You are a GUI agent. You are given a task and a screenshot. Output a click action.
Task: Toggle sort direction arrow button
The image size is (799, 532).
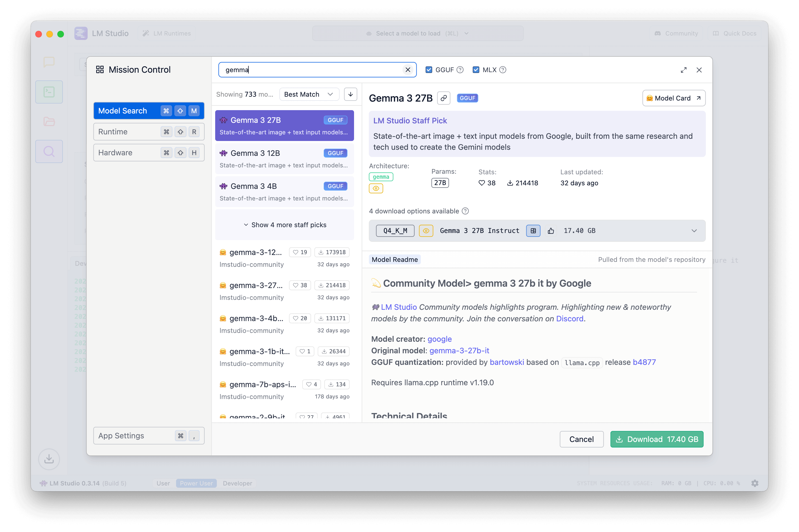coord(350,94)
